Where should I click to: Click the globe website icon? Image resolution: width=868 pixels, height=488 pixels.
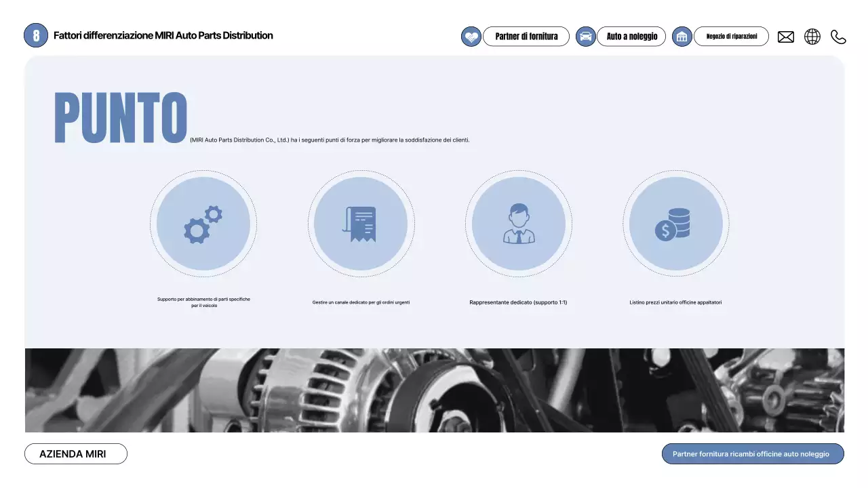(812, 37)
